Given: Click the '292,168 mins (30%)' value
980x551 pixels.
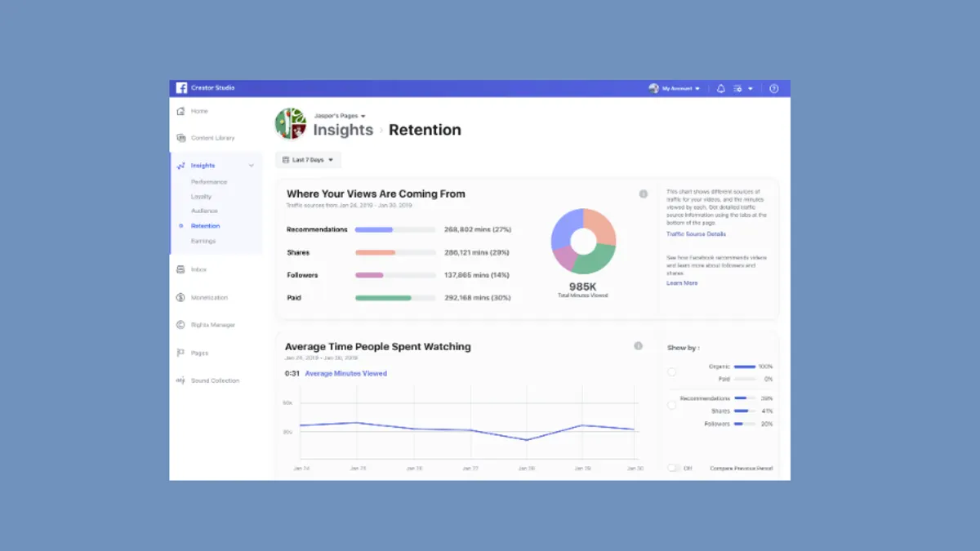Looking at the screenshot, I should click(x=478, y=298).
